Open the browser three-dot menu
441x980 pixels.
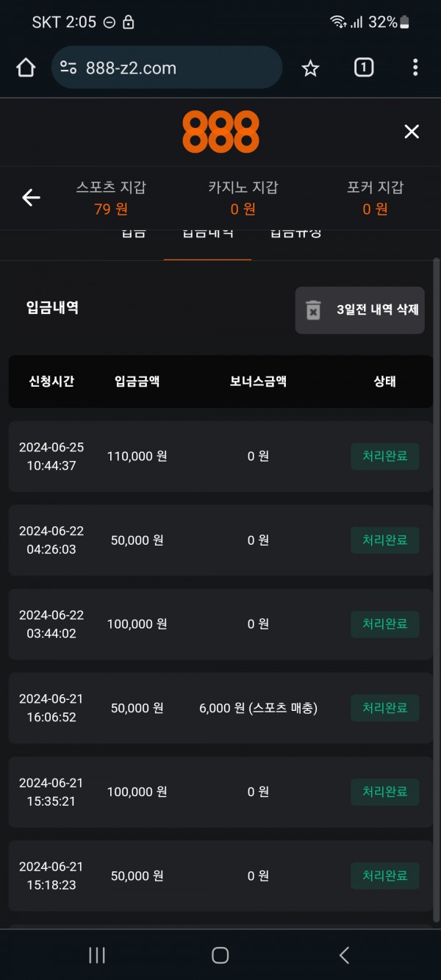[x=415, y=68]
